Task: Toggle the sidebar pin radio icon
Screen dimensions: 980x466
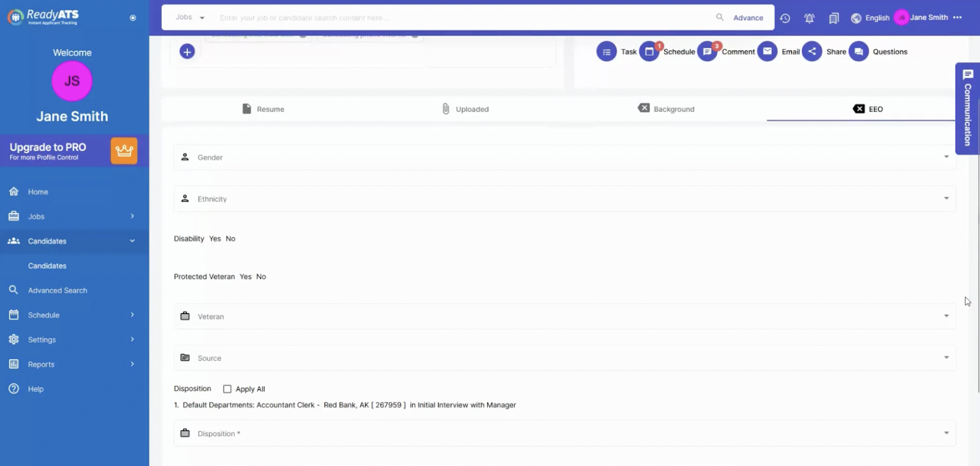Action: (x=133, y=18)
